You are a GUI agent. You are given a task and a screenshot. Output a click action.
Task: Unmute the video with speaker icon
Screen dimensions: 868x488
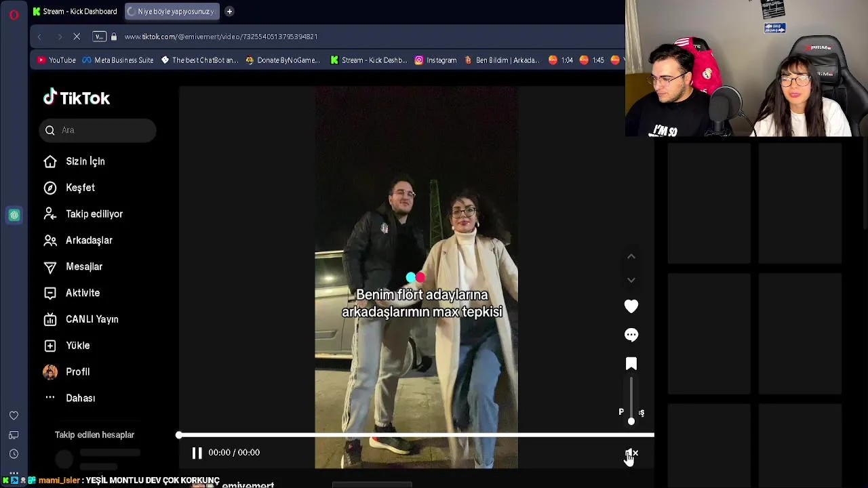(x=631, y=453)
